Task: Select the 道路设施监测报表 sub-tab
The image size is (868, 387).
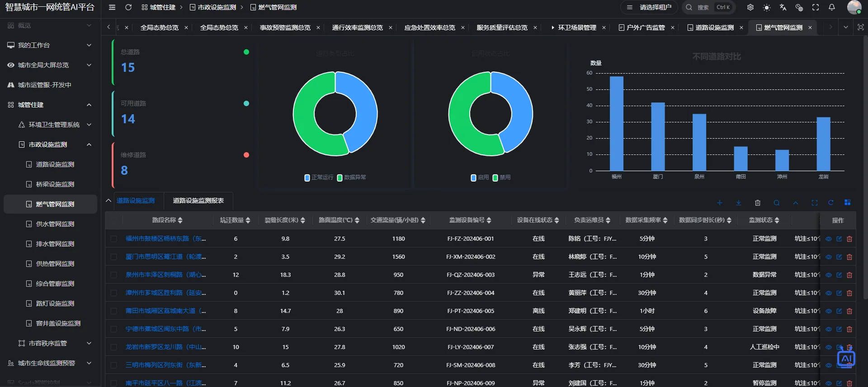Action: pos(198,200)
